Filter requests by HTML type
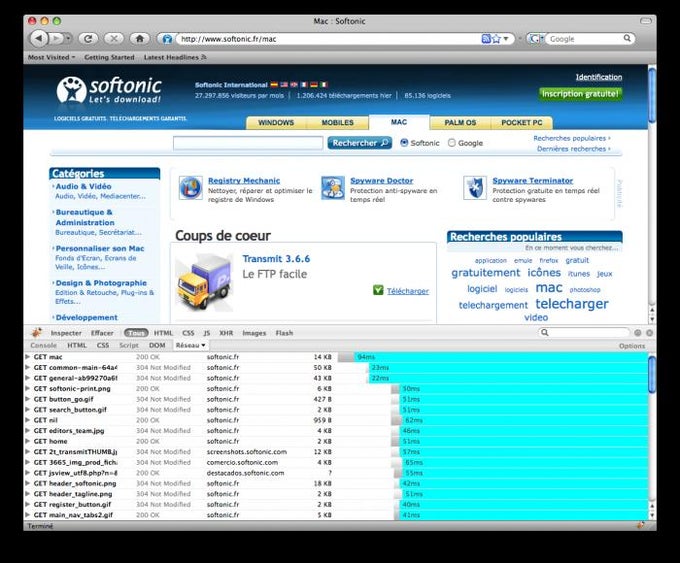Screen dimensions: 680x563 click(163, 333)
